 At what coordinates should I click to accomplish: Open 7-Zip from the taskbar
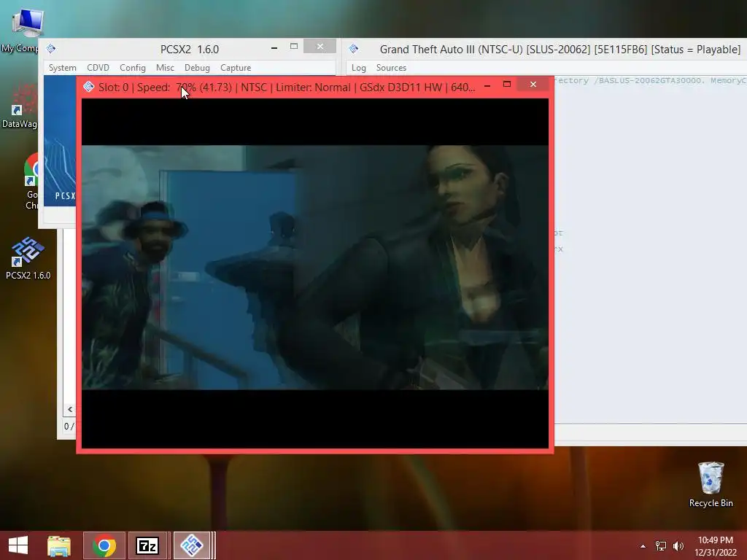147,545
